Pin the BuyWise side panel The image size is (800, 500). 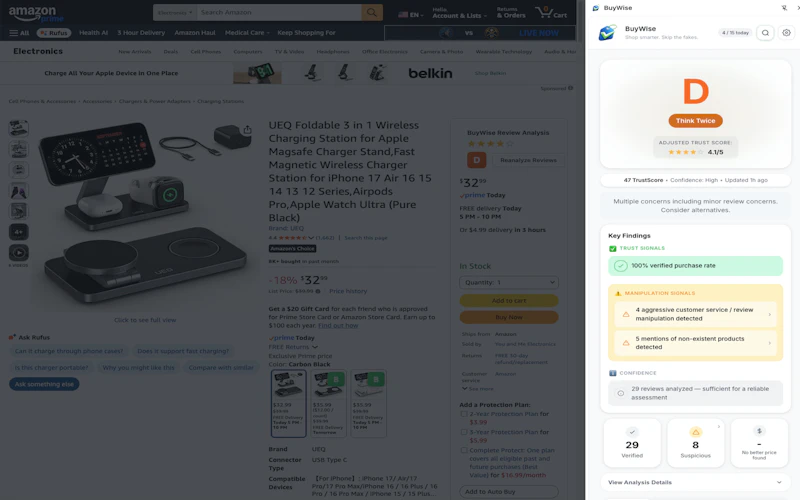(x=784, y=8)
